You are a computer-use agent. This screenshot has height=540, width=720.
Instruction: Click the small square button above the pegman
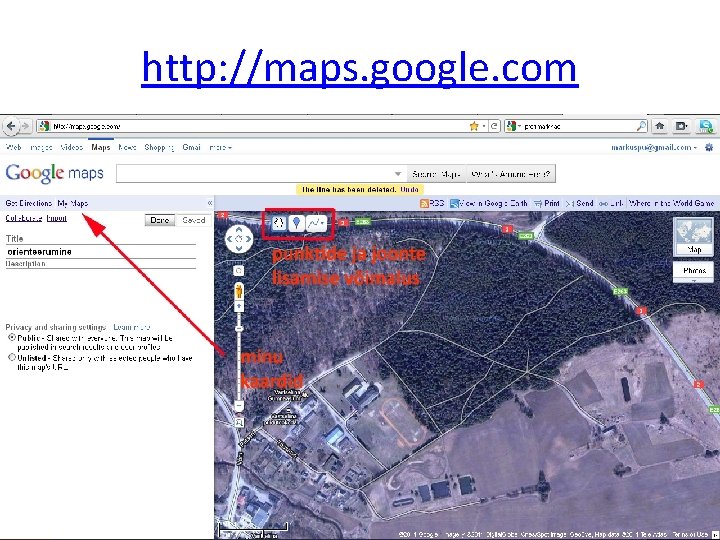(239, 271)
